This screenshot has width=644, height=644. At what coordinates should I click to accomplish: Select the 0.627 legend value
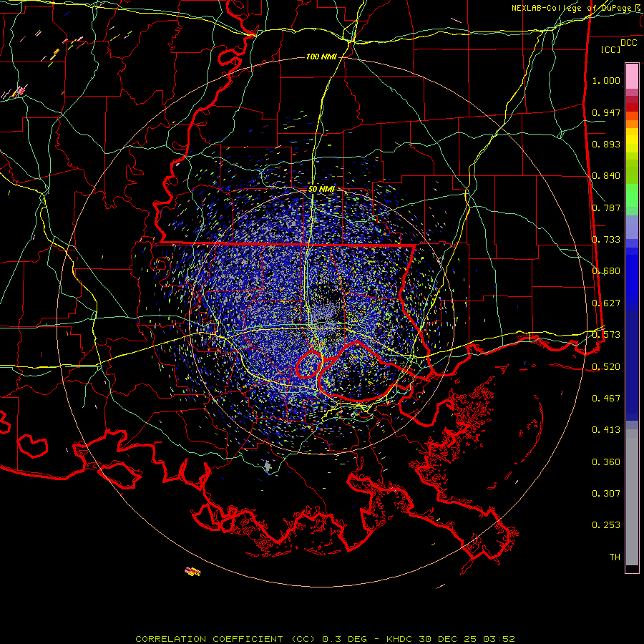606,303
